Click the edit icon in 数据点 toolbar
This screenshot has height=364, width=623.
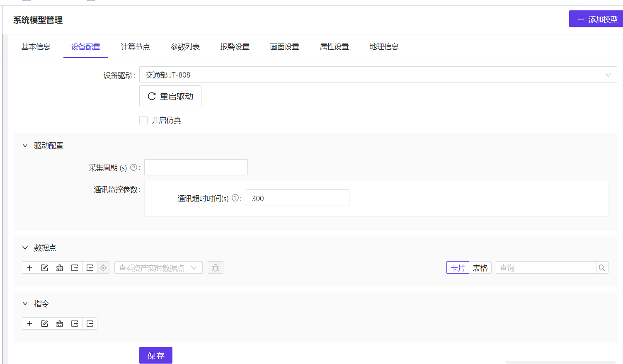(44, 268)
